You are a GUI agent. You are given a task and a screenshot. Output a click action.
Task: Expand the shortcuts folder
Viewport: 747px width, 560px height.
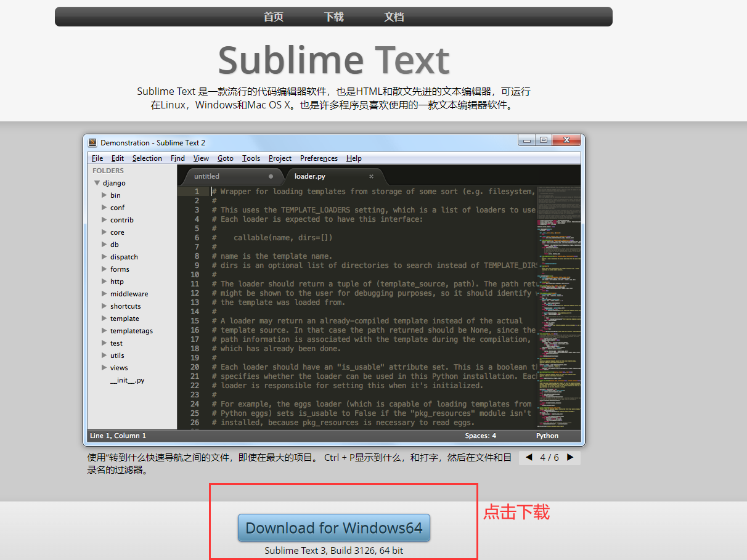(x=104, y=306)
